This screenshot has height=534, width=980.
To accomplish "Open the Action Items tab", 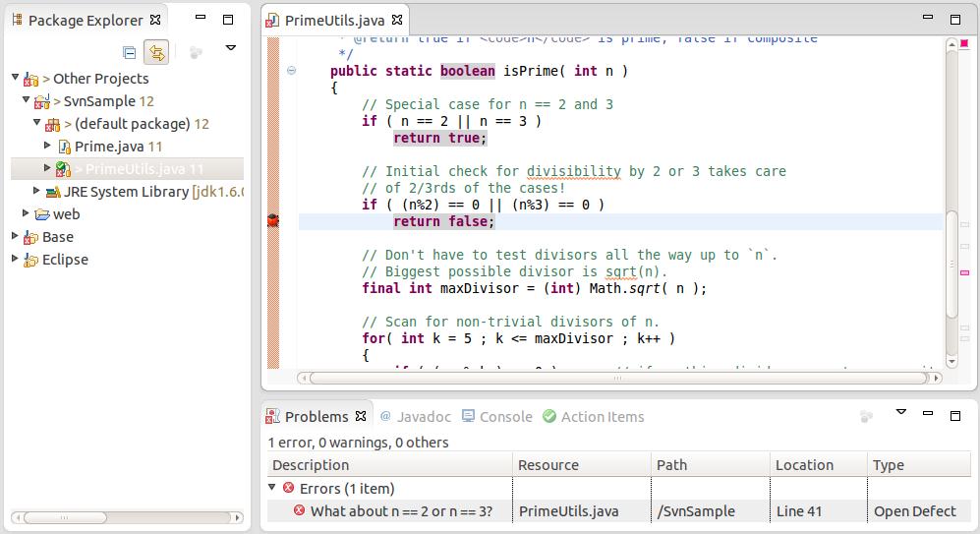I will (602, 416).
